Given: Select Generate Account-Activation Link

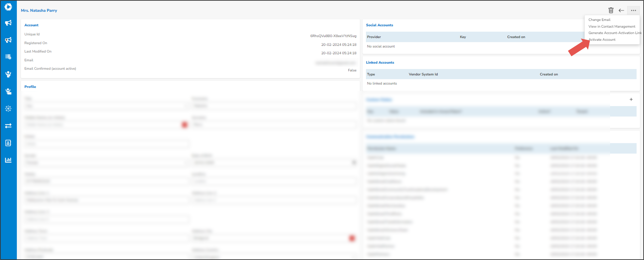Looking at the screenshot, I should tap(615, 33).
